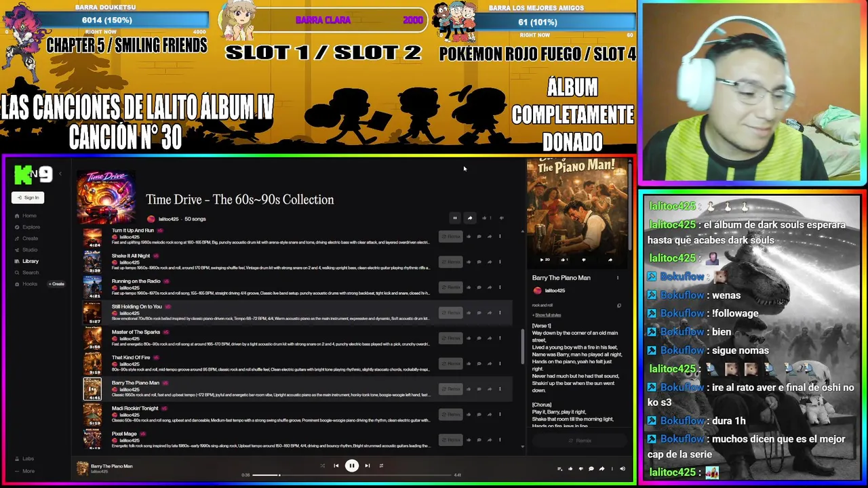Open Hooks in the sidebar

[x=26, y=284]
